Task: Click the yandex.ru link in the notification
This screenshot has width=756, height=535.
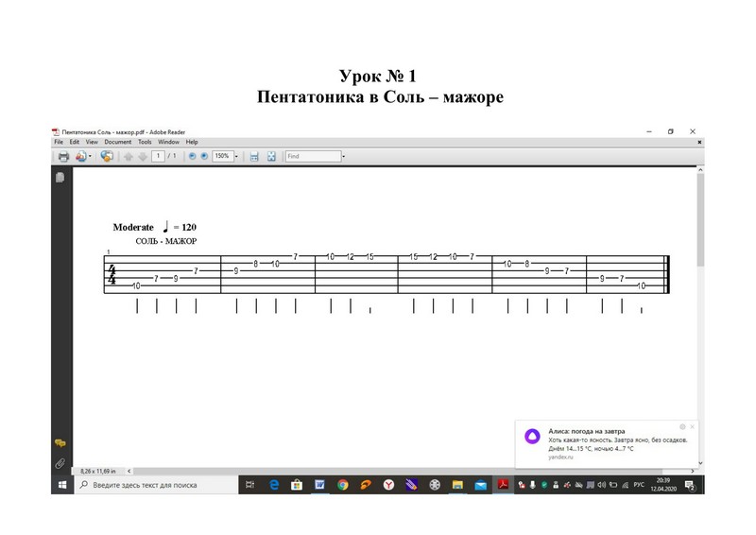Action: 561,456
